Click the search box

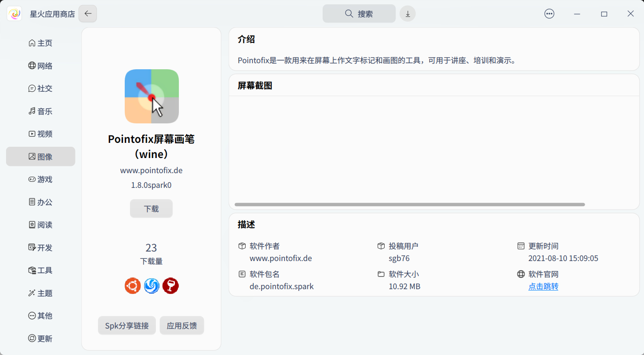coord(359,13)
